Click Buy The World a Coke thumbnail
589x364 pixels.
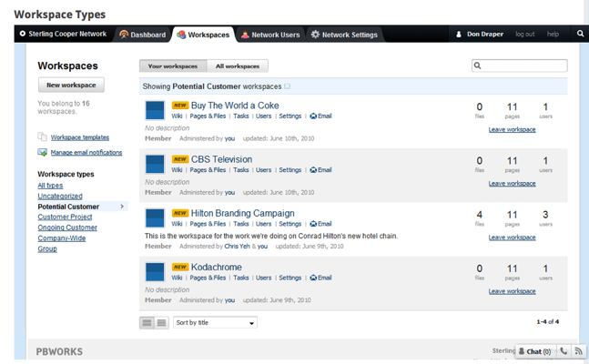[x=155, y=110]
